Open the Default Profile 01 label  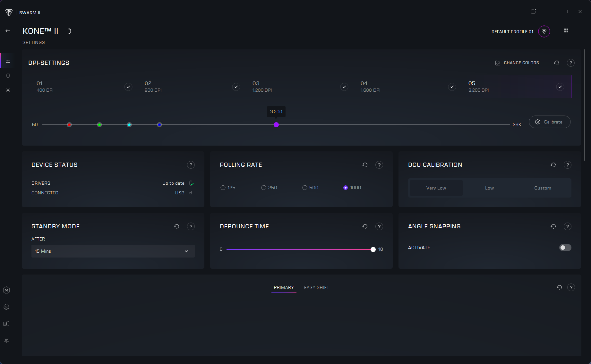click(512, 31)
